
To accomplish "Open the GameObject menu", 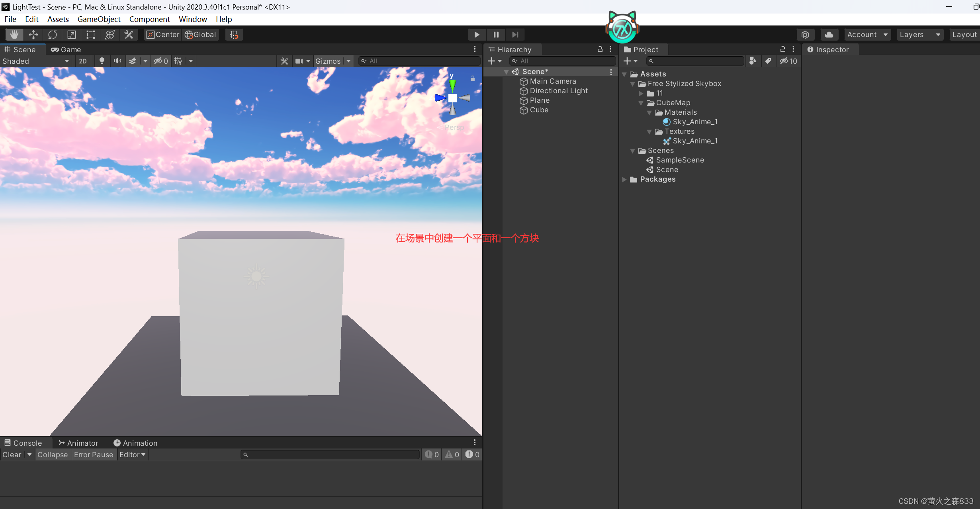I will tap(99, 19).
